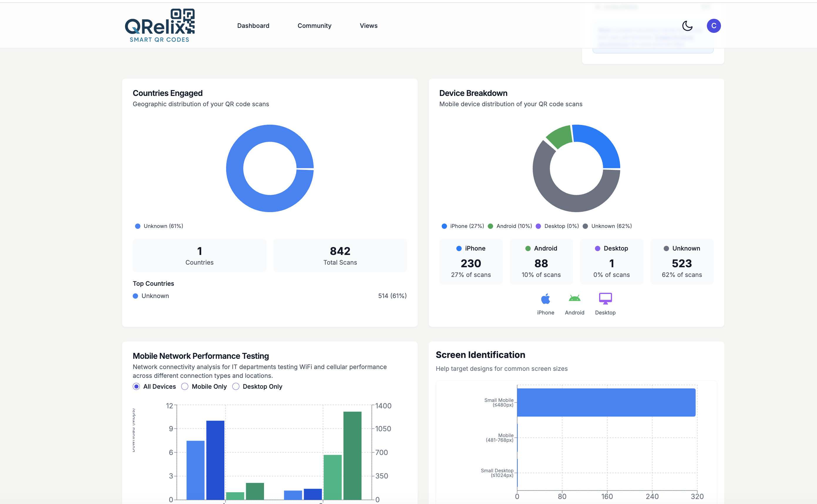Click the Total Scans 842 card
817x504 pixels.
coord(340,256)
